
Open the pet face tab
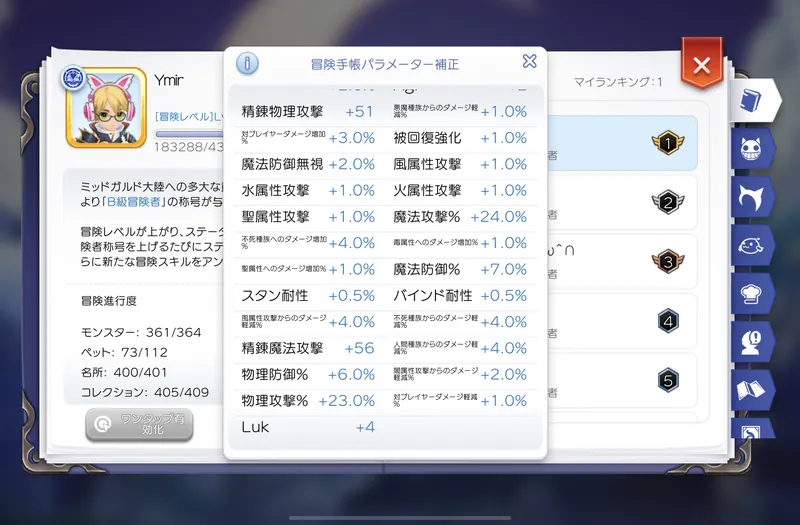(x=752, y=245)
